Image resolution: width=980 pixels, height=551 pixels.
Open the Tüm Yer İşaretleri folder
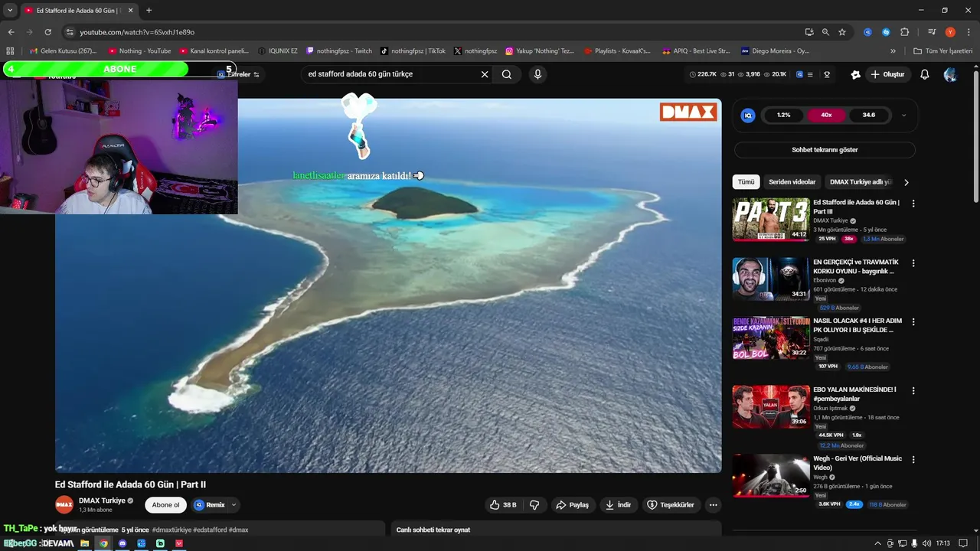[943, 51]
